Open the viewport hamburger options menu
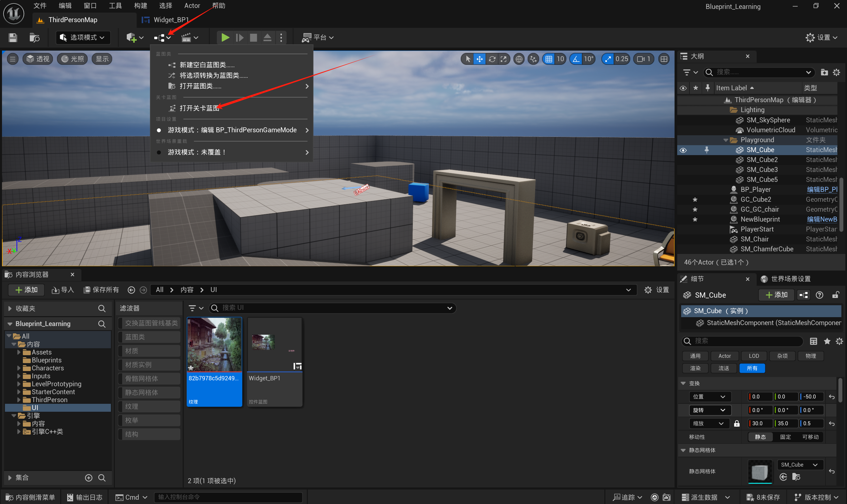Image resolution: width=847 pixels, height=504 pixels. tap(13, 59)
